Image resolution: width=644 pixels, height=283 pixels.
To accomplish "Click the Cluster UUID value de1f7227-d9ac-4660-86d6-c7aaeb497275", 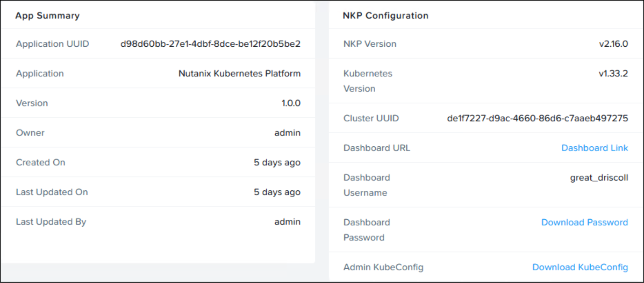I will (x=537, y=118).
